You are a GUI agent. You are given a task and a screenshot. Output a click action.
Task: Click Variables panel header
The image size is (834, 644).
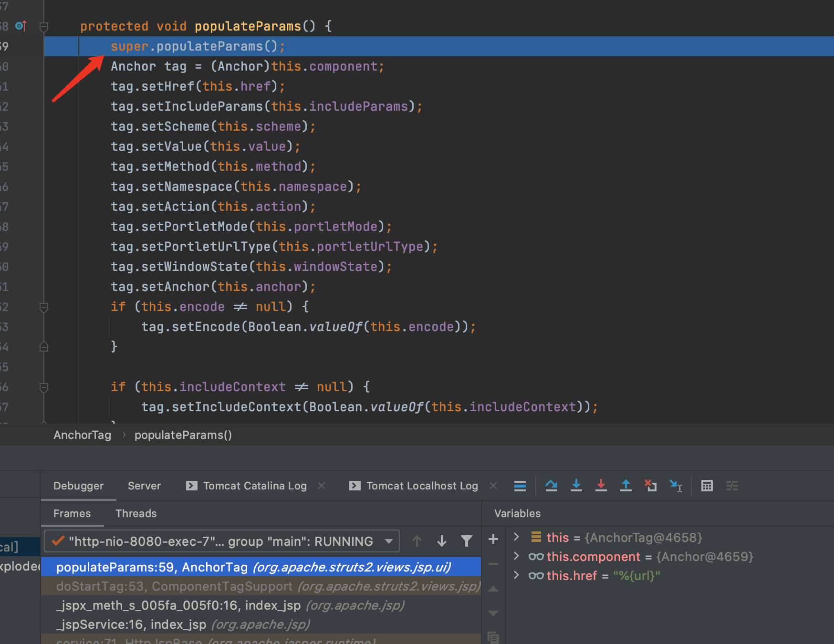517,513
